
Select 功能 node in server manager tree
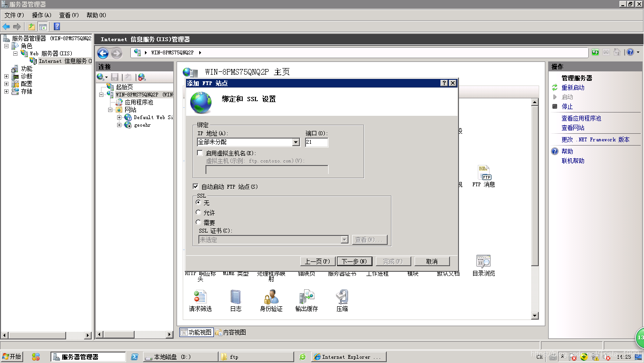[x=26, y=69]
